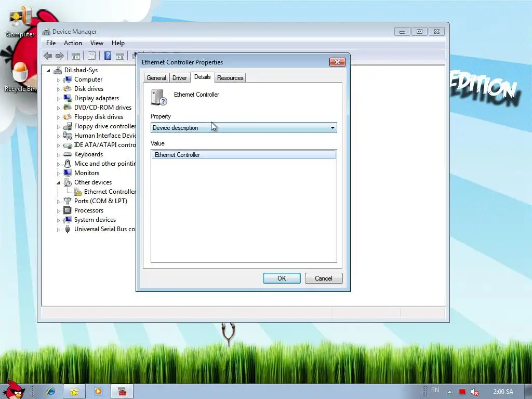Click the DVD/CD-ROM drives icon

point(68,107)
